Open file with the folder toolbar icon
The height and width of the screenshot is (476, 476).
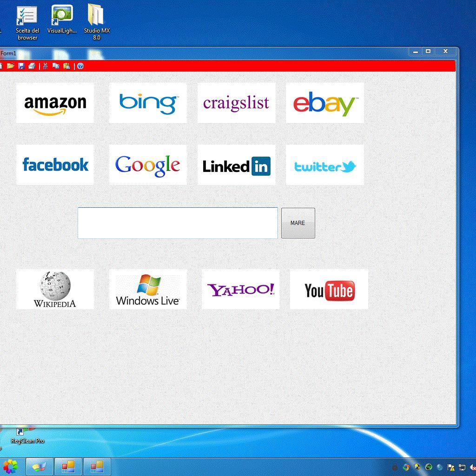click(10, 66)
